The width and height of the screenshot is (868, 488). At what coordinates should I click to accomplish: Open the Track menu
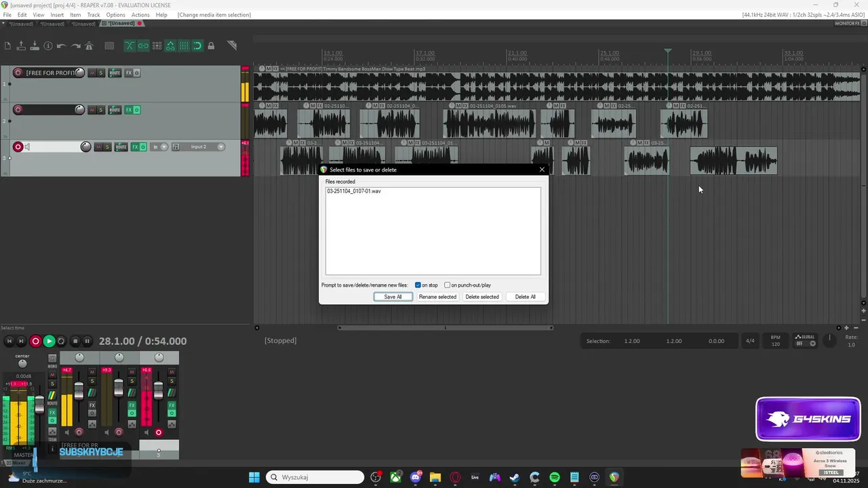(94, 14)
